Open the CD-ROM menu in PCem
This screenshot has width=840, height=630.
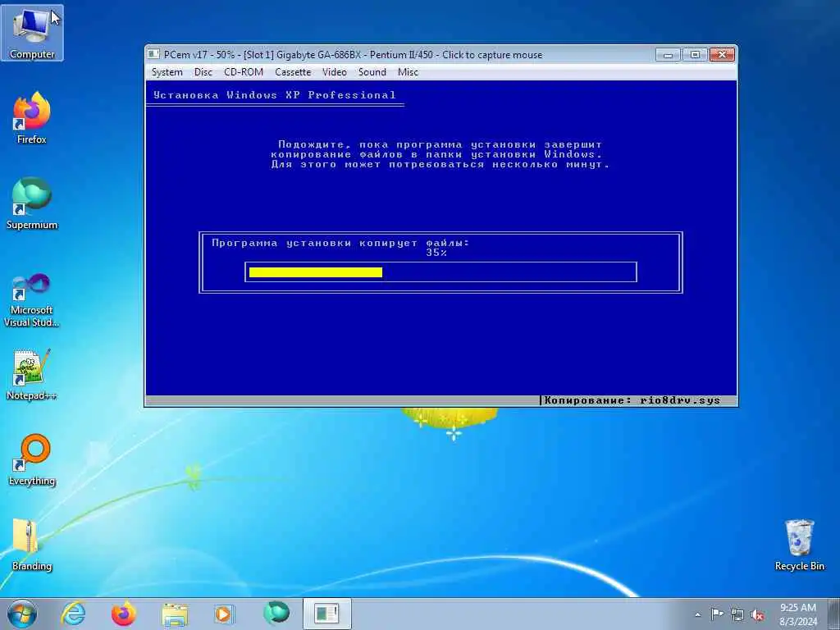(x=243, y=72)
